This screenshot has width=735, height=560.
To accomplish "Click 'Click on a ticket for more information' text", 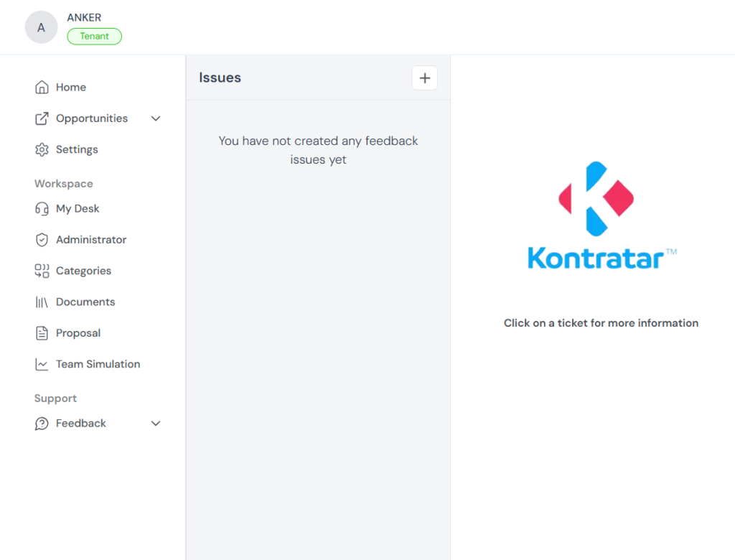I will tap(601, 323).
